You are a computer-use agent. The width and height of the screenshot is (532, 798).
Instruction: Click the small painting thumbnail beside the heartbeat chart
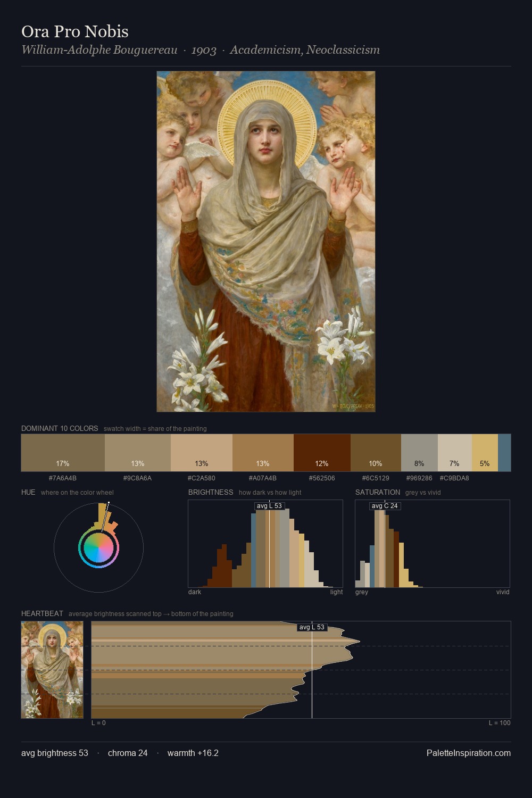tap(52, 670)
